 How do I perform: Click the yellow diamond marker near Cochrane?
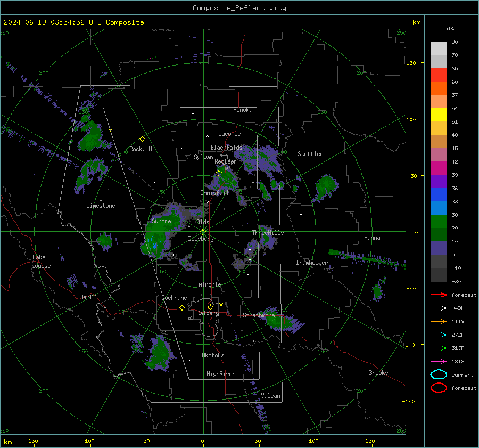click(x=182, y=308)
